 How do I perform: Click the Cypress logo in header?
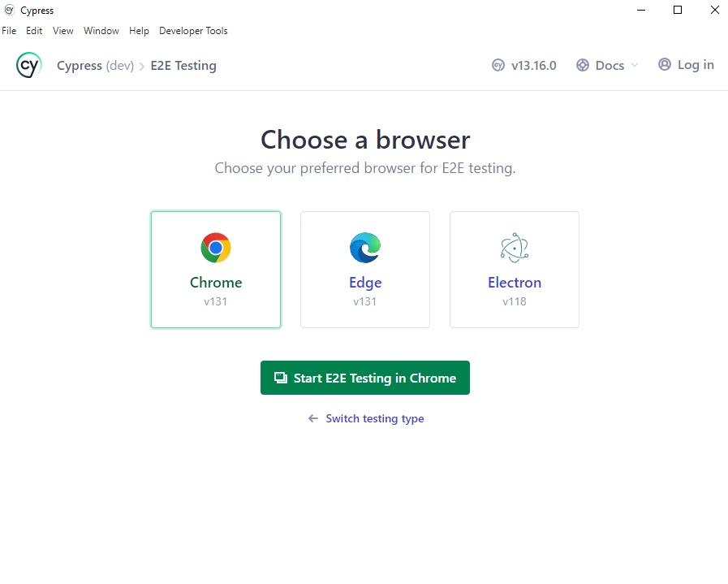click(x=28, y=65)
